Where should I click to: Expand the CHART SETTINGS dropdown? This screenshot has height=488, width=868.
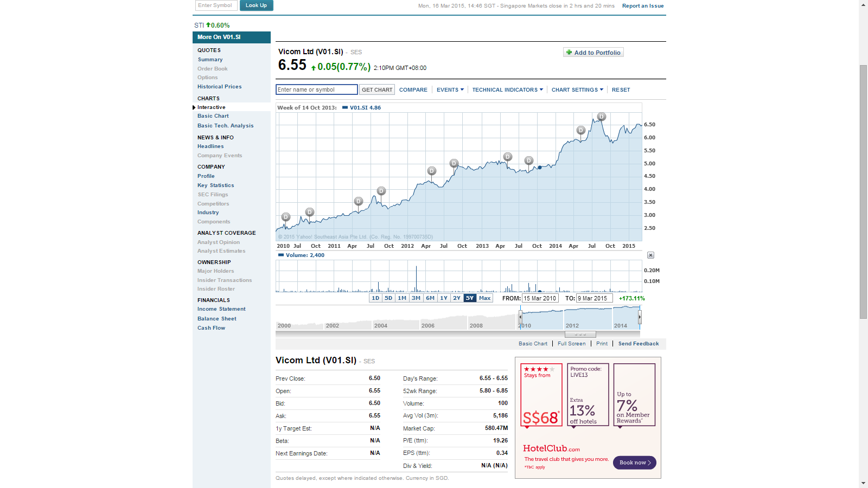pos(577,90)
